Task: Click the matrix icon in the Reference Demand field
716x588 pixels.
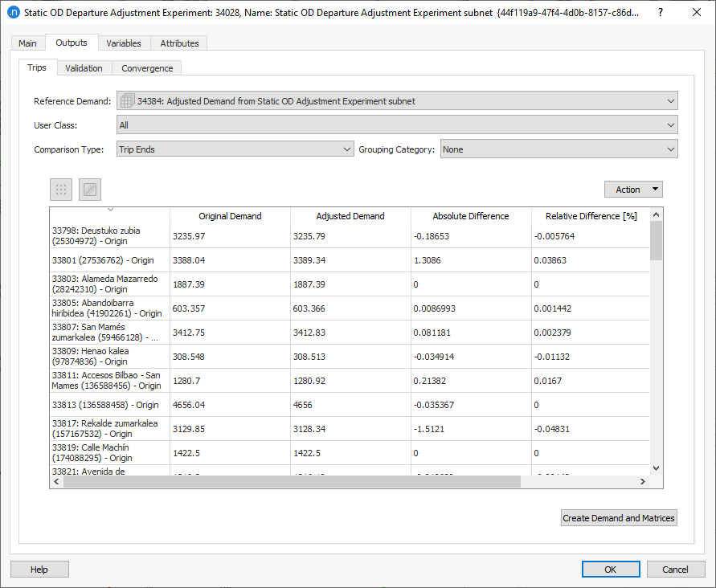Action: pos(126,100)
